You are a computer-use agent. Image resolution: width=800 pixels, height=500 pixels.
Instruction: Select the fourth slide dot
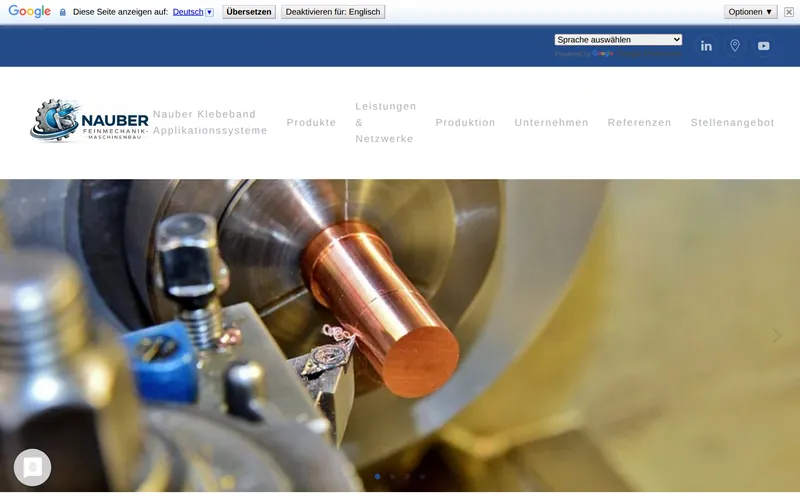422,477
